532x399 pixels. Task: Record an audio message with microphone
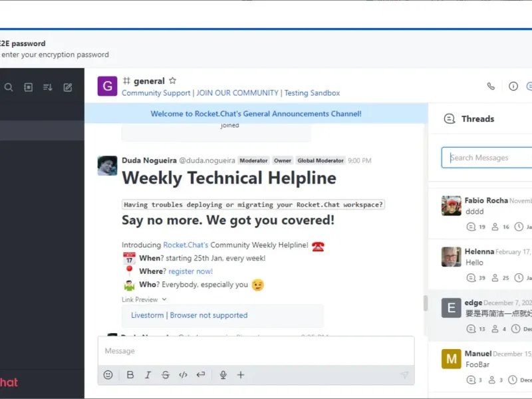coord(223,375)
